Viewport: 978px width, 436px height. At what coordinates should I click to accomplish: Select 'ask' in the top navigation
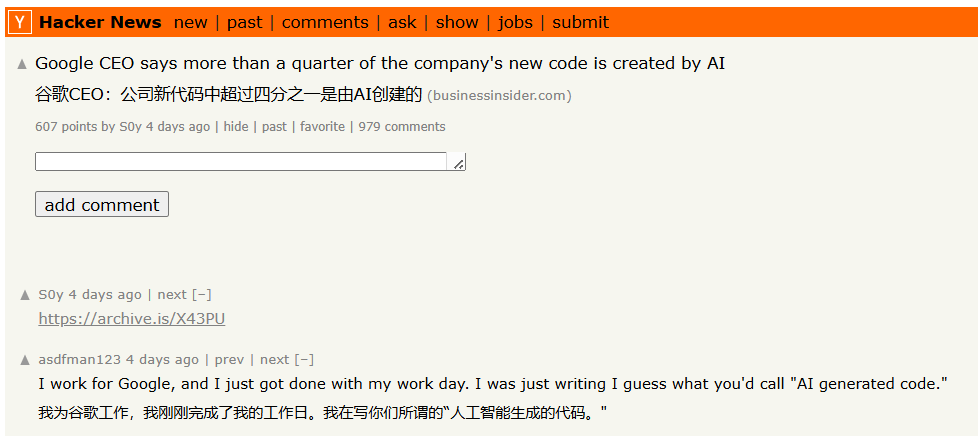402,22
